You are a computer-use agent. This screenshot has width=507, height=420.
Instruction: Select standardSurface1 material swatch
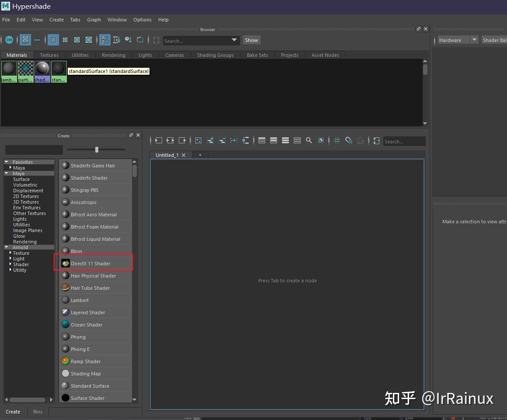tap(59, 71)
